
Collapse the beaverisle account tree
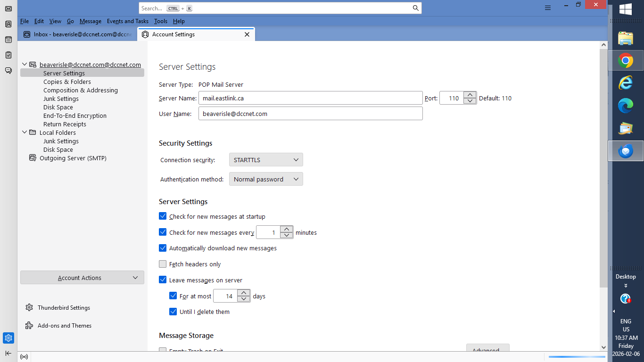pyautogui.click(x=25, y=65)
